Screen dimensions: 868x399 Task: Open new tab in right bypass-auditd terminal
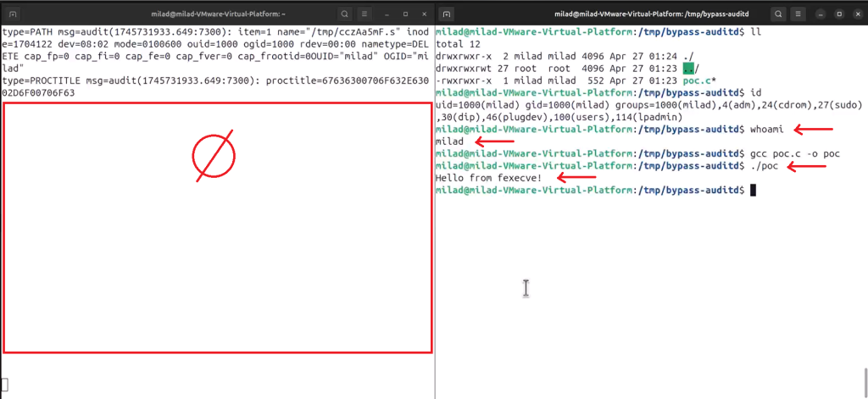tap(448, 14)
